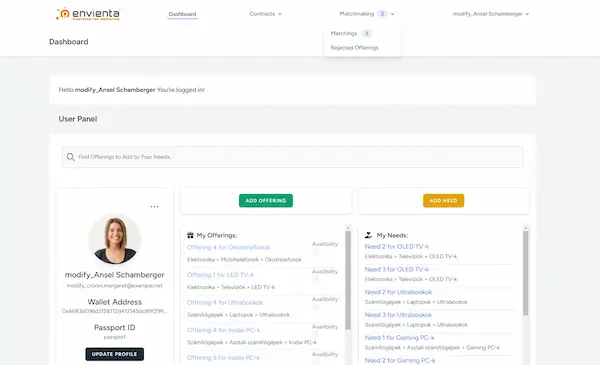Click the My Offerings gift icon
Image resolution: width=600 pixels, height=365 pixels.
point(190,235)
